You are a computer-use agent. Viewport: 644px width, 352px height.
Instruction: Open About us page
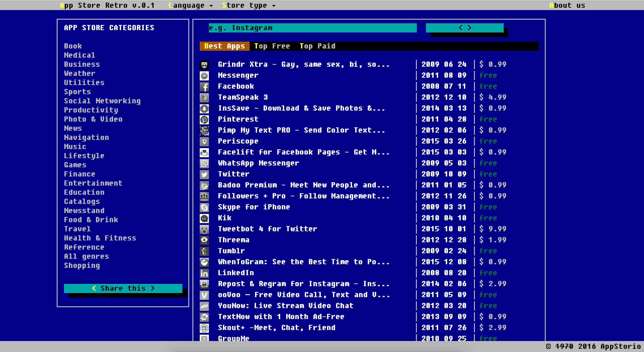pyautogui.click(x=567, y=5)
